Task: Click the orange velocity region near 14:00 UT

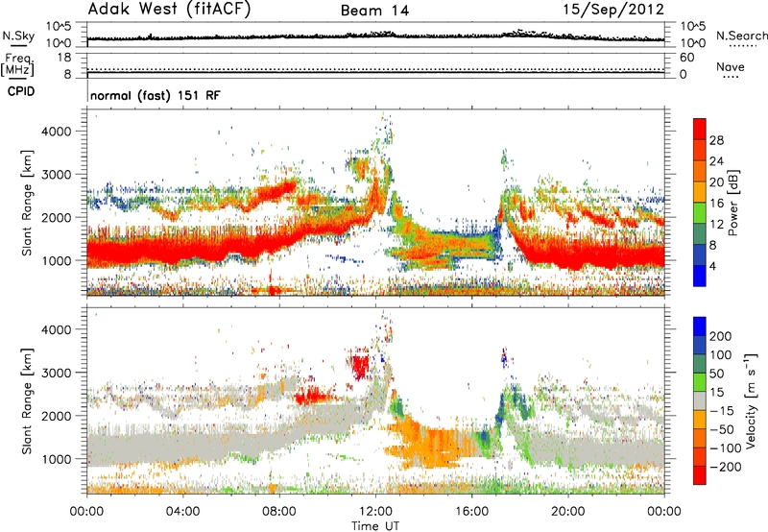Action: 431,444
